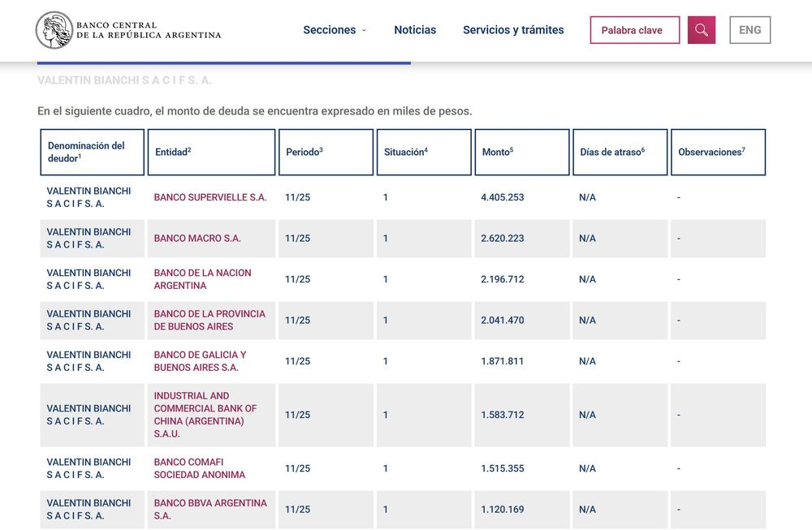The height and width of the screenshot is (530, 812).
Task: Click N/A in the BBVA Argentina row
Action: [x=587, y=509]
